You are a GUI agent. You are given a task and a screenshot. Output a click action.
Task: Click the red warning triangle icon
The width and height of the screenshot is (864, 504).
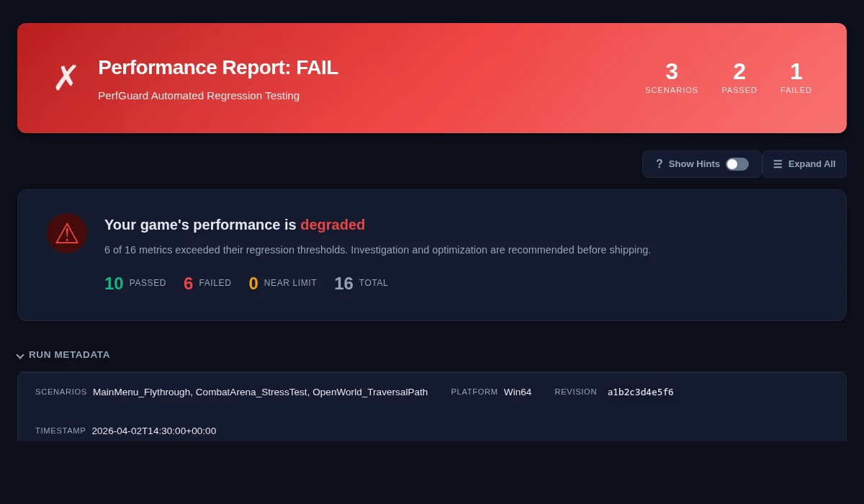pyautogui.click(x=67, y=233)
